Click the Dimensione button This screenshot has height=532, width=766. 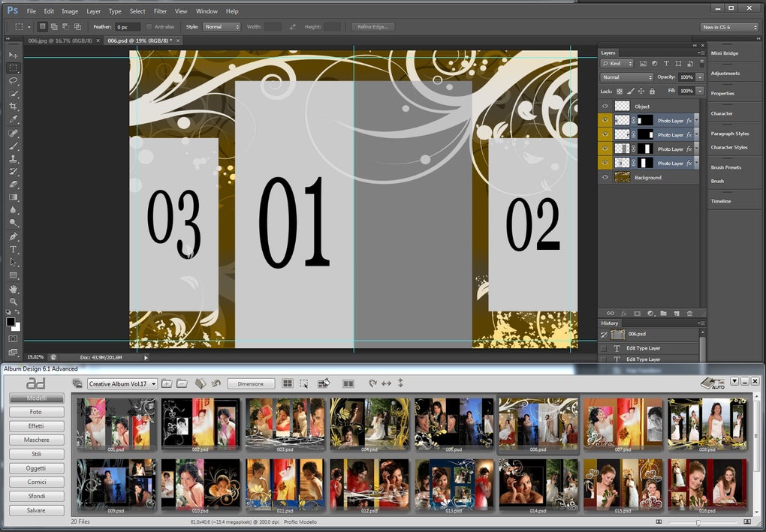(x=251, y=383)
